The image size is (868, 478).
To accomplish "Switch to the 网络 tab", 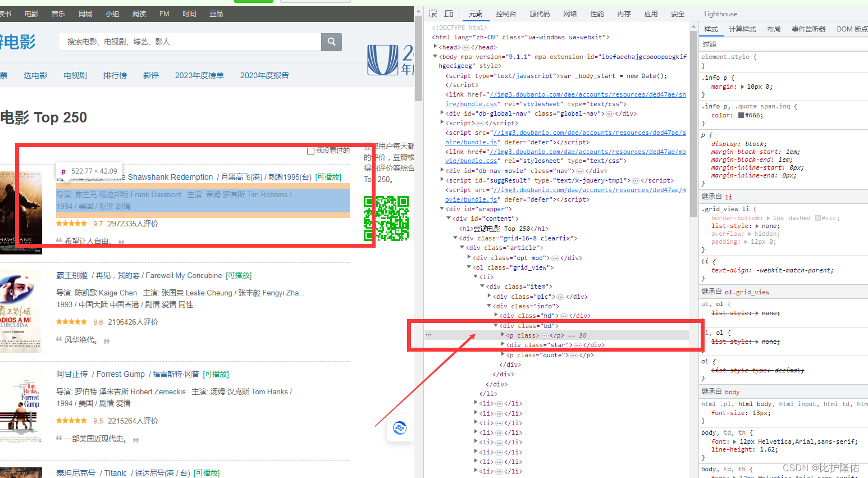I will coord(570,14).
